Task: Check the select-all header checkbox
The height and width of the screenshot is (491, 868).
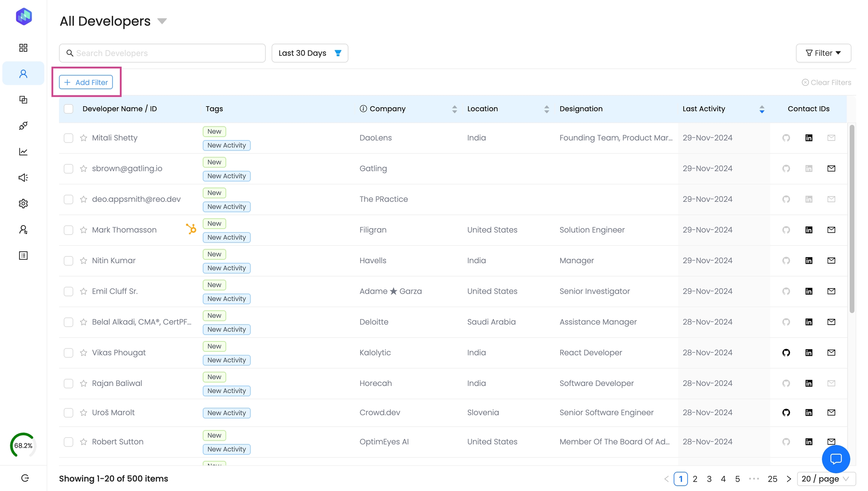Action: 69,109
